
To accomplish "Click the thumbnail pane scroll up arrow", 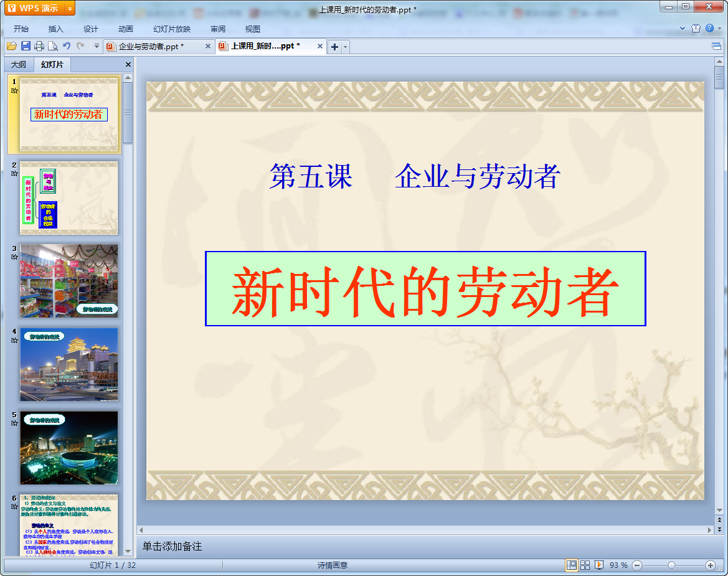I will (128, 77).
